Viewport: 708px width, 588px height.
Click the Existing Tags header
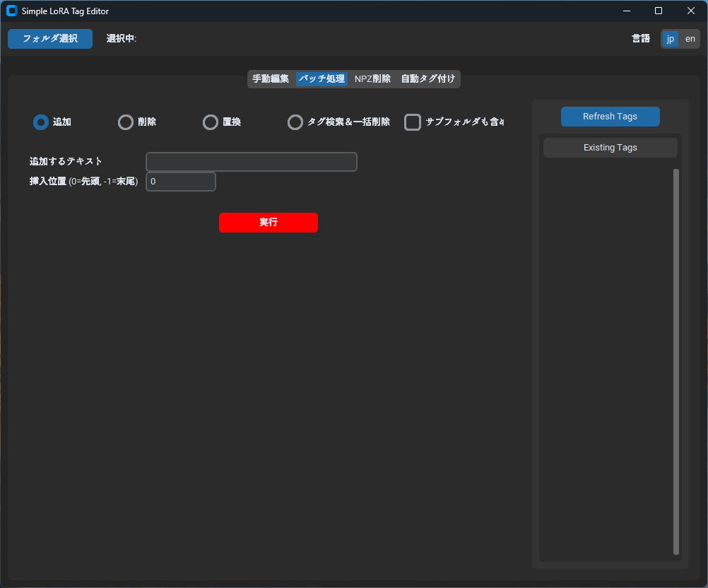tap(610, 147)
